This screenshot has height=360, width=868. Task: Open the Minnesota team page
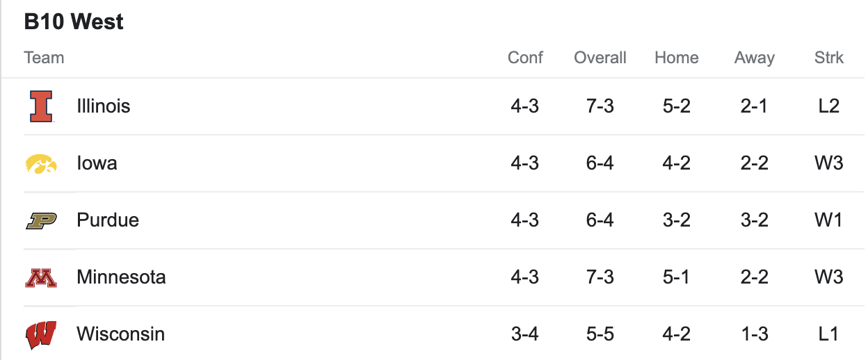[121, 277]
